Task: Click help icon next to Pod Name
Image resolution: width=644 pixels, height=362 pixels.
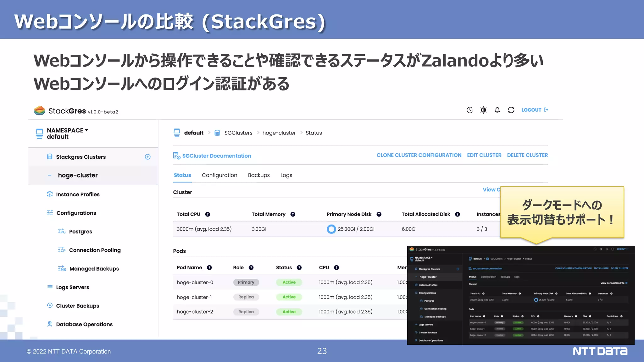Action: coord(209,268)
